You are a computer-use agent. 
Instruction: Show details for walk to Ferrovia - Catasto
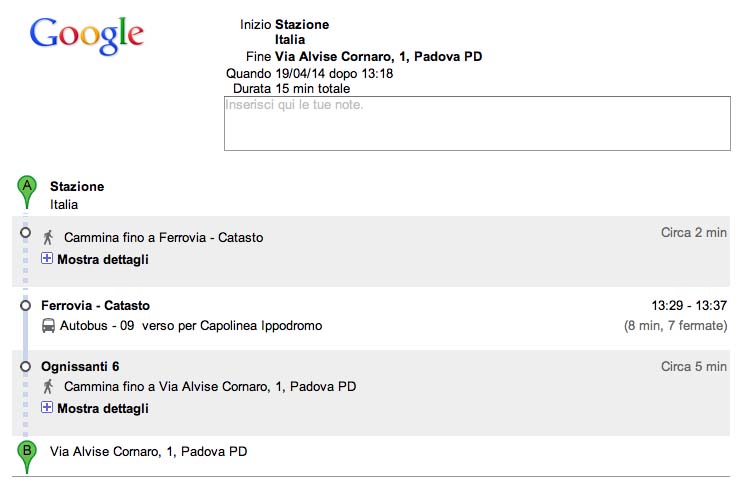(103, 259)
